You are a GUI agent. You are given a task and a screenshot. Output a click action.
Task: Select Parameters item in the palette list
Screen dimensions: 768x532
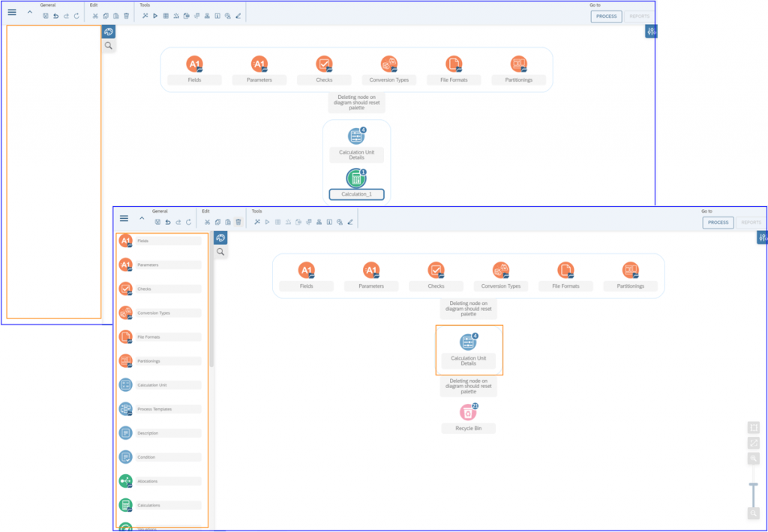click(160, 265)
